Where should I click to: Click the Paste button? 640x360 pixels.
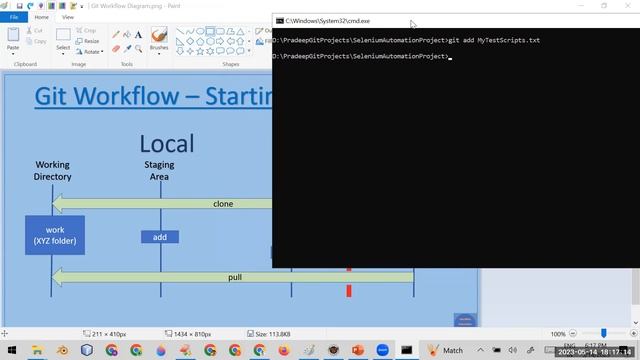13,38
